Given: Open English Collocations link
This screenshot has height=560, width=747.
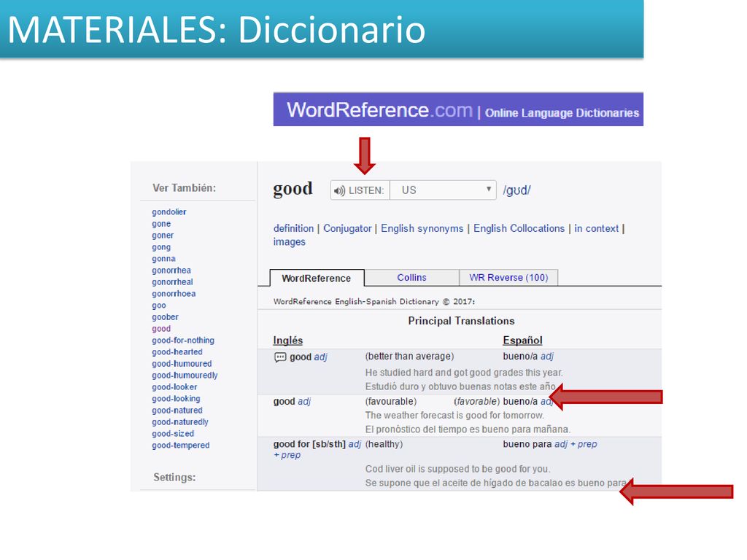Looking at the screenshot, I should [x=519, y=228].
